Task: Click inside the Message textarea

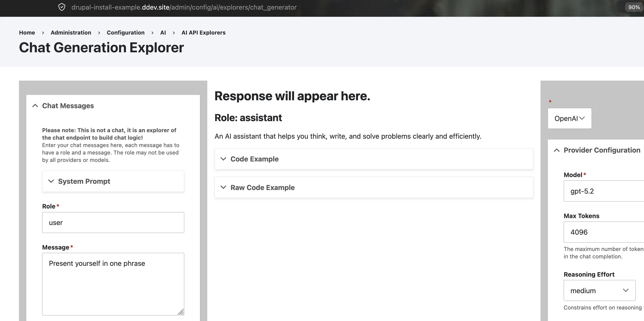Action: pos(113,284)
